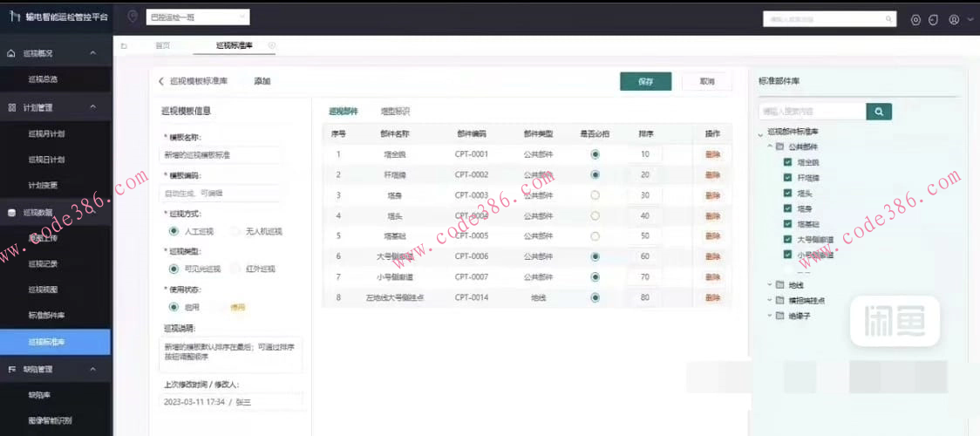Image resolution: width=980 pixels, height=436 pixels.
Task: Uncheck the 塔全貌 checkbox in the tree
Action: tap(787, 162)
